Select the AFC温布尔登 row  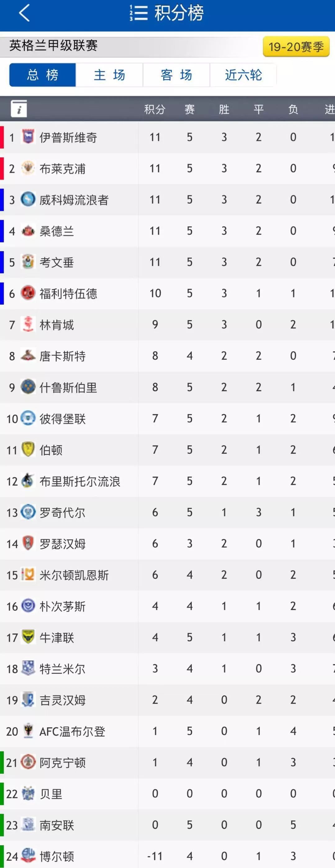(168, 731)
